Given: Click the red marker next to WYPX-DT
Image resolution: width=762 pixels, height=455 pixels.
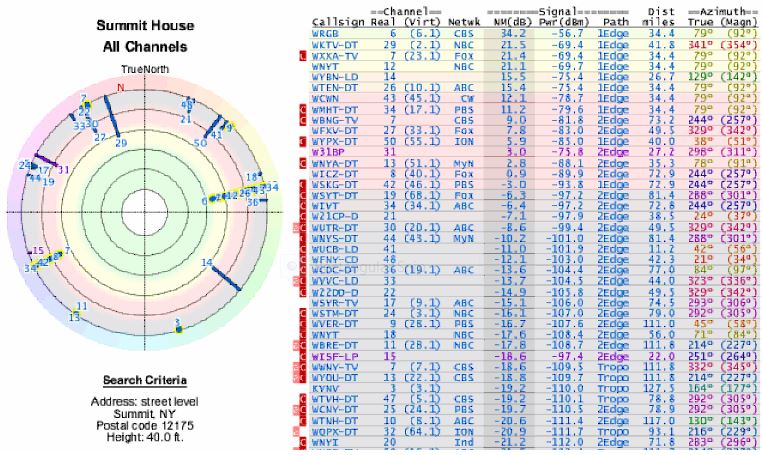Looking at the screenshot, I should 304,140.
